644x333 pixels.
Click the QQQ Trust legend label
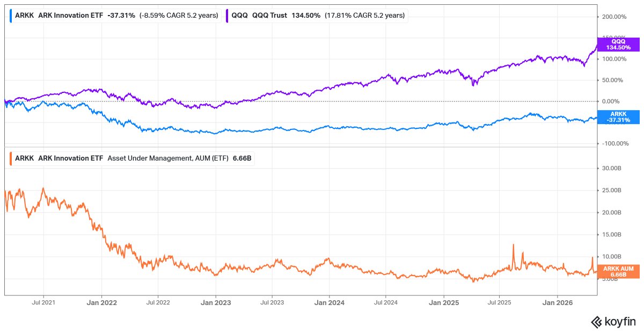point(269,16)
